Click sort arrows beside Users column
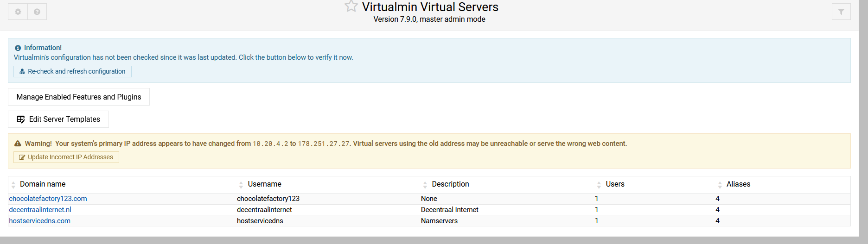The width and height of the screenshot is (868, 244). 599,185
